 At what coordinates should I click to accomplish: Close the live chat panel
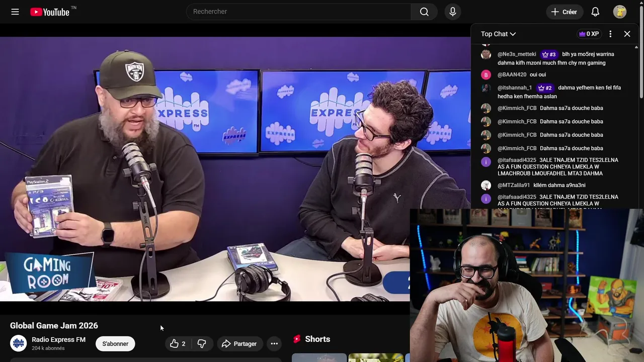[x=627, y=34]
